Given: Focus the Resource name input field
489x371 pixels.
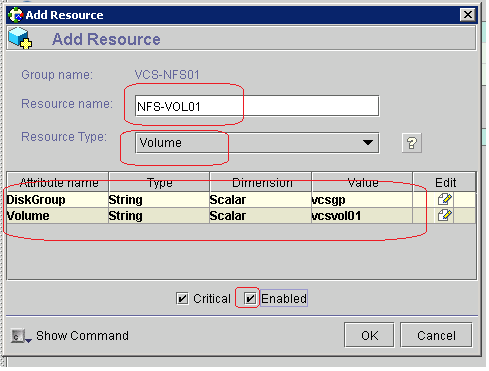Looking at the screenshot, I should (x=257, y=106).
